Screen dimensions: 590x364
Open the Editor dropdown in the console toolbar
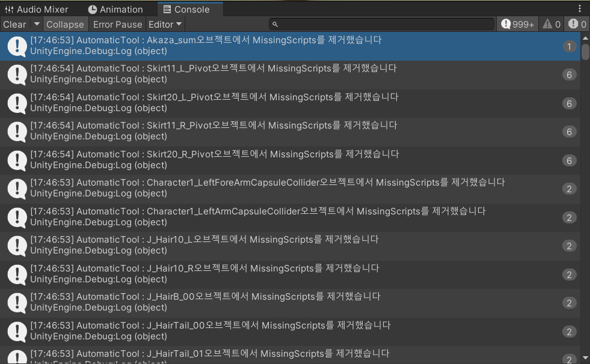click(x=165, y=24)
